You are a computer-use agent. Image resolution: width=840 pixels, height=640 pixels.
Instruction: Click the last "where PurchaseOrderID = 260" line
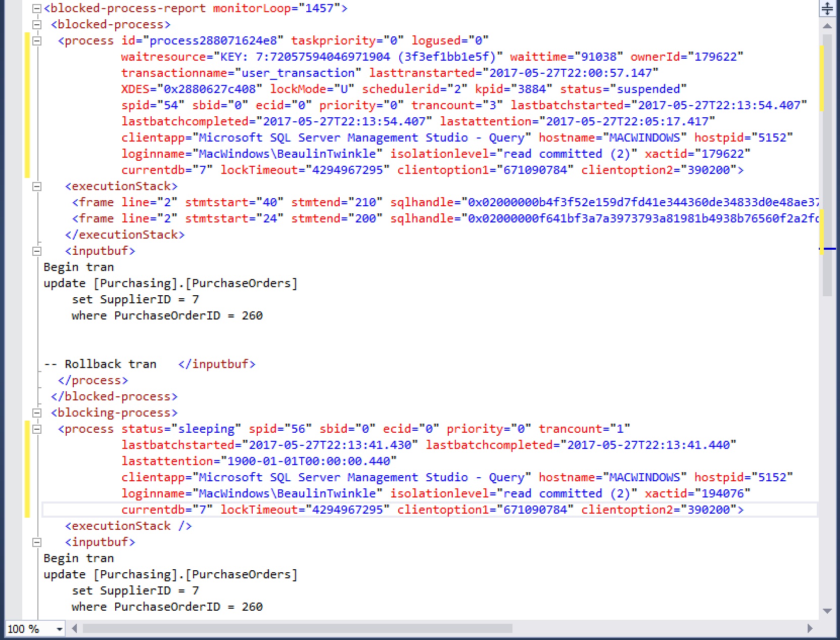(x=167, y=607)
